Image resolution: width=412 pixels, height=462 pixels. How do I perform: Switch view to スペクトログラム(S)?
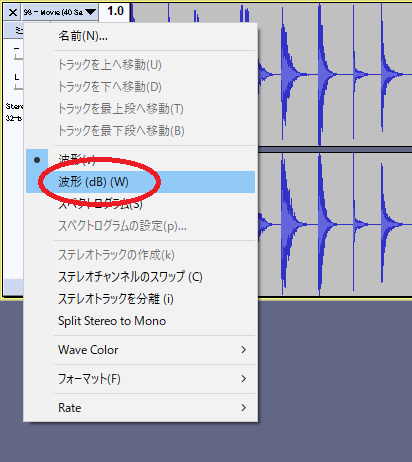click(x=141, y=204)
